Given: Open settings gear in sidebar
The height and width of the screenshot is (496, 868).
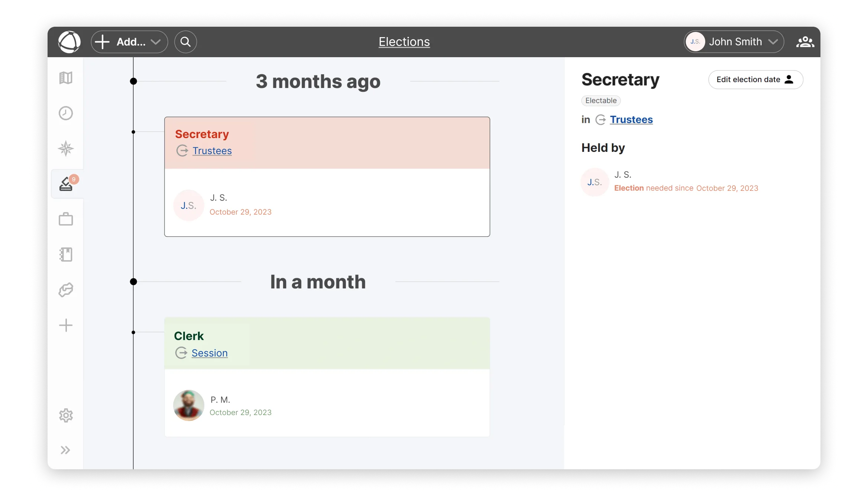Looking at the screenshot, I should tap(66, 415).
